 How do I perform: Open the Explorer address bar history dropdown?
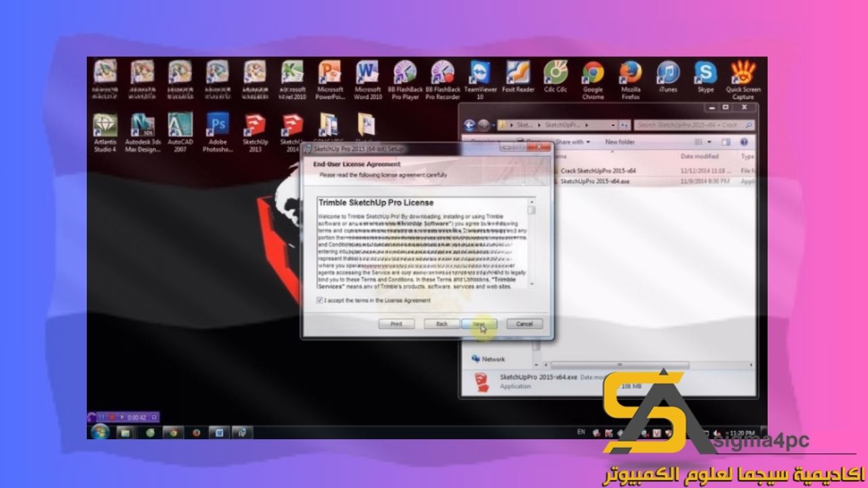pyautogui.click(x=613, y=125)
